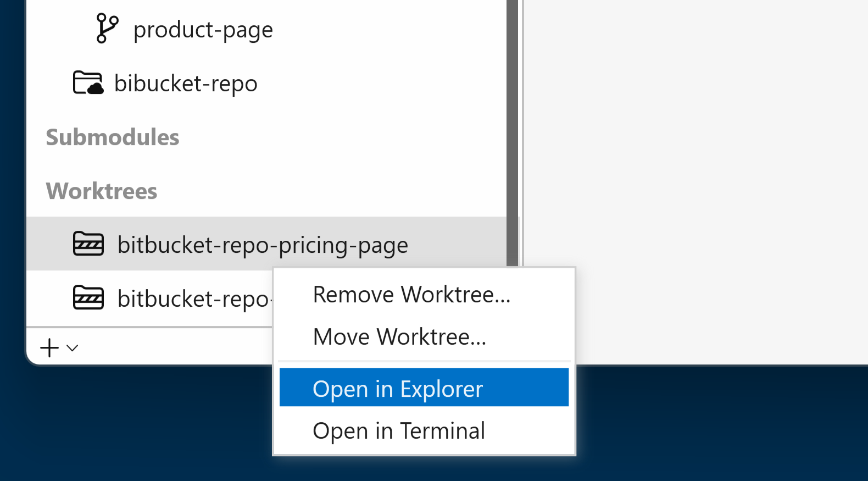Select the truncated bitbucket-repo- worktree label
This screenshot has width=868, height=481.
[193, 299]
